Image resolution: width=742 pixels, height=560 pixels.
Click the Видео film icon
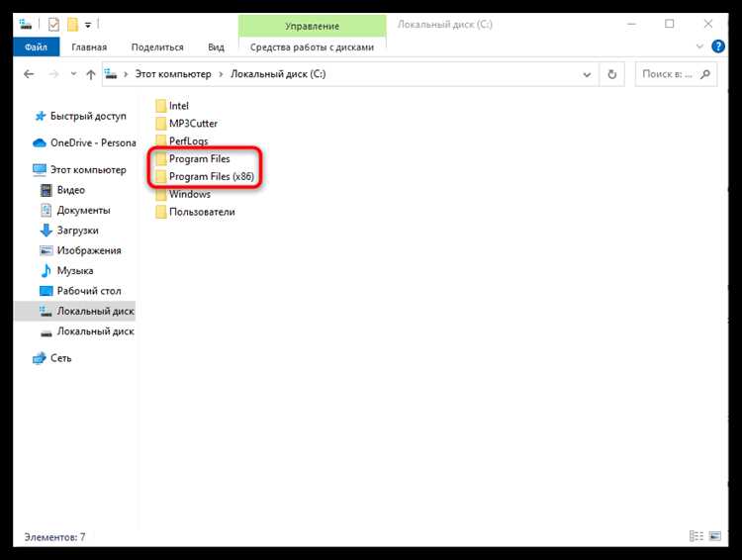(46, 190)
